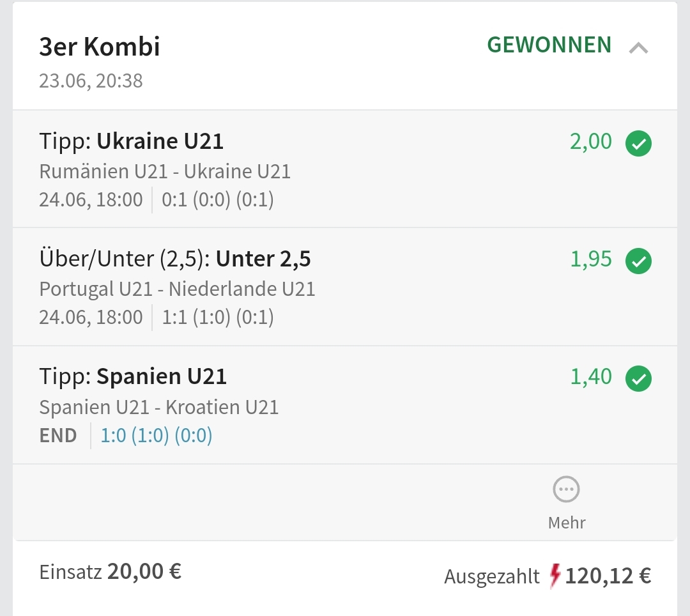Image resolution: width=690 pixels, height=616 pixels.
Task: Click the Mehr label text
Action: tap(567, 523)
